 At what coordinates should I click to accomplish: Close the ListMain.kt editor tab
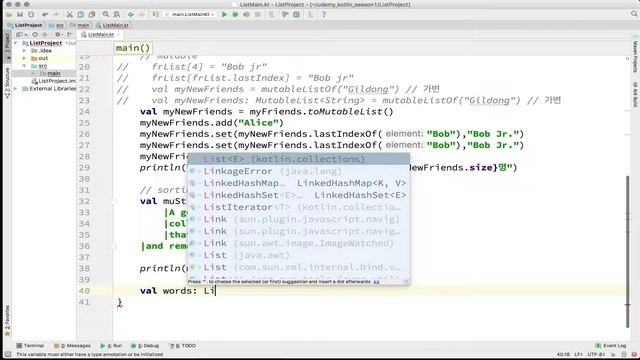118,35
